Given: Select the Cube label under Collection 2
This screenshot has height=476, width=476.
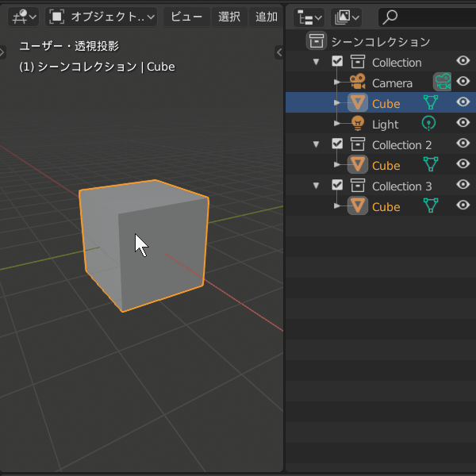Looking at the screenshot, I should (386, 166).
